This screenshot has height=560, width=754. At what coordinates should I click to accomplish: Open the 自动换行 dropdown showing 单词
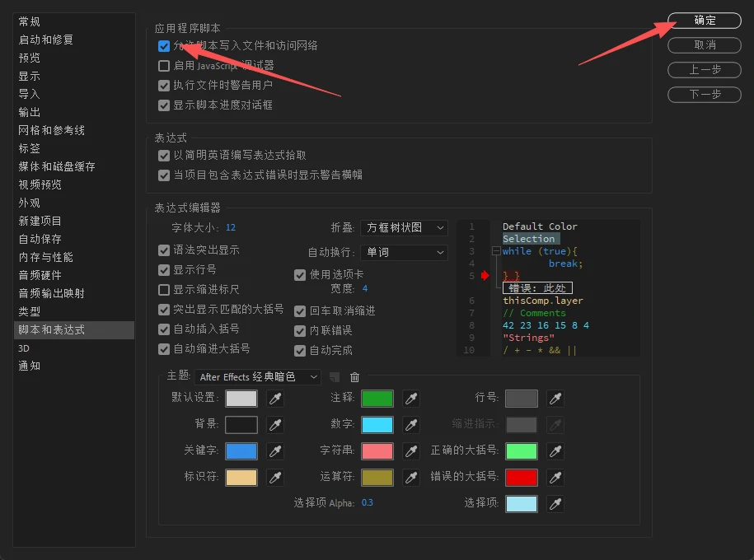pyautogui.click(x=404, y=252)
